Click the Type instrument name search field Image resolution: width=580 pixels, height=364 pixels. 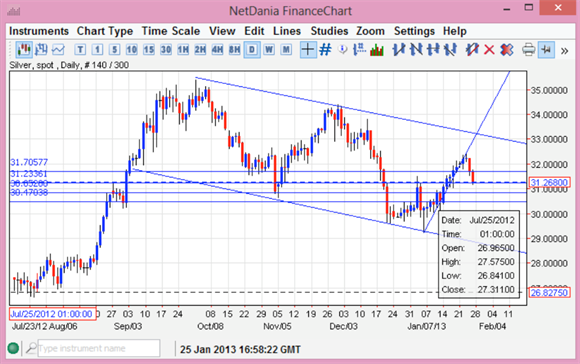pos(99,348)
